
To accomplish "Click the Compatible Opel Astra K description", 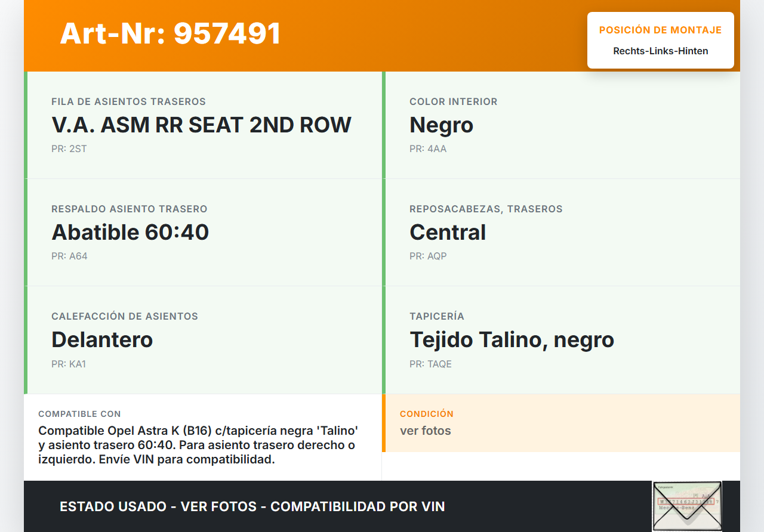I will point(198,445).
